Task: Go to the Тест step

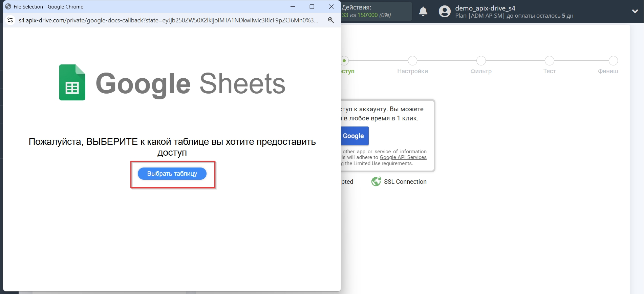Action: [549, 61]
